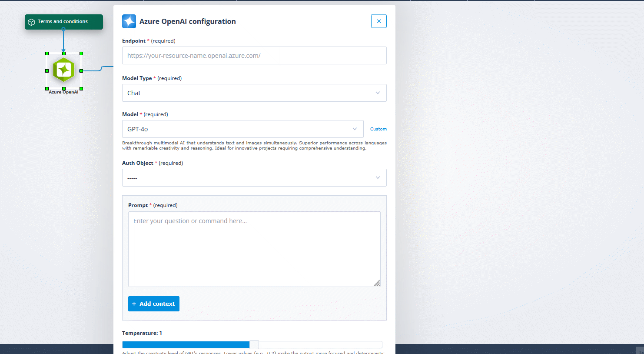Screen dimensions: 644x354
Task: Click the prompt textarea resize grip
Action: 377,283
